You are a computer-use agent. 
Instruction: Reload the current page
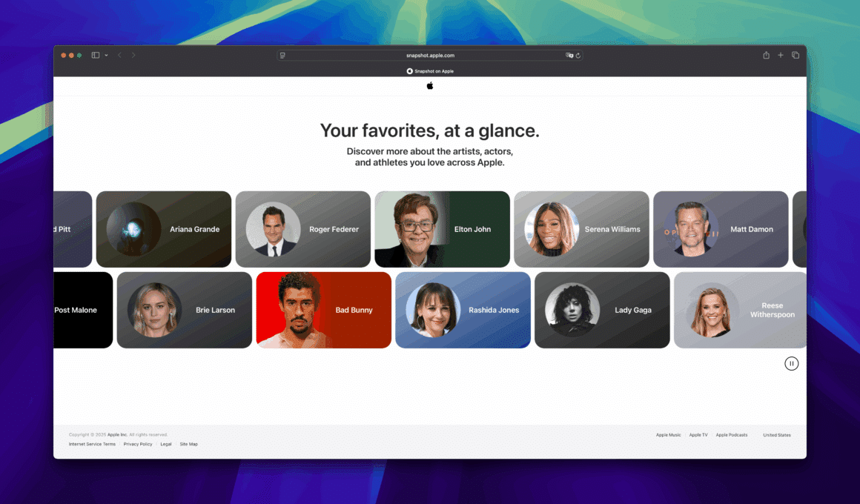click(x=578, y=56)
